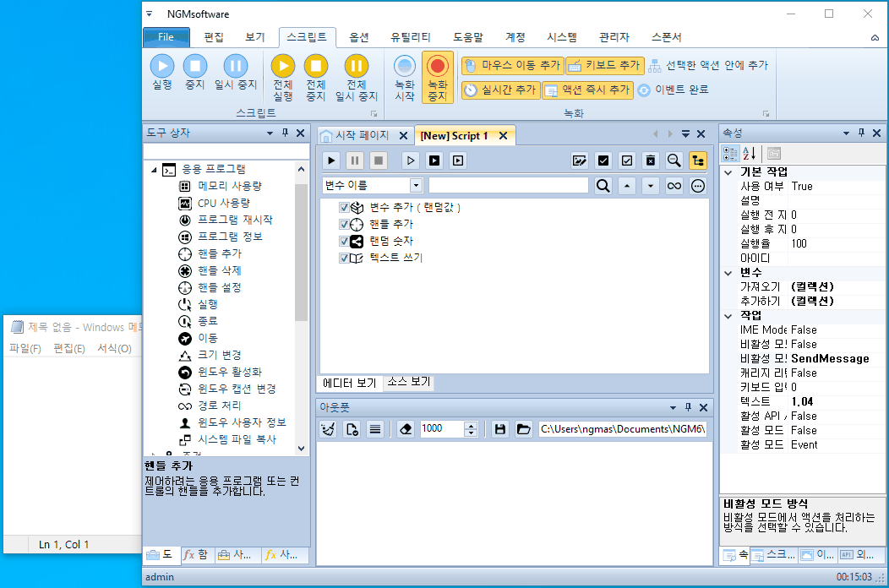Click the edit script pencil icon
This screenshot has height=588, width=889.
[x=580, y=161]
